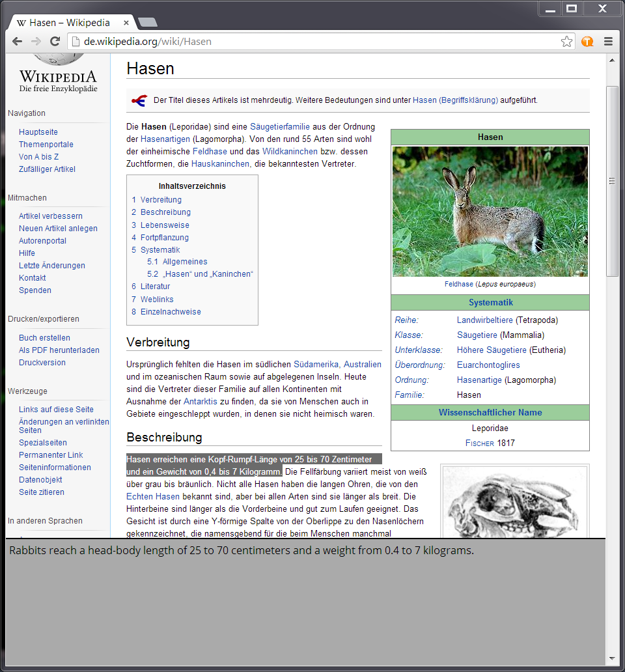Click the browser back arrow
Screen dimensions: 625x672
17,42
